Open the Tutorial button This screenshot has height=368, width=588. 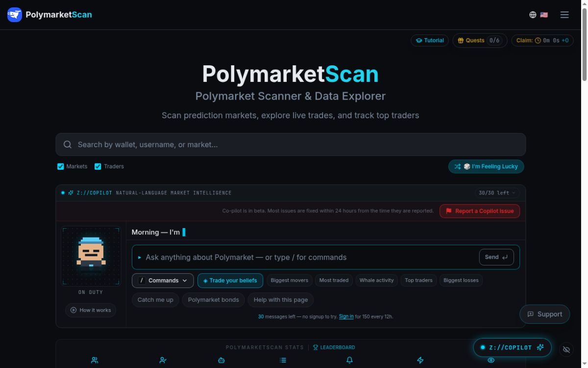[x=430, y=41]
